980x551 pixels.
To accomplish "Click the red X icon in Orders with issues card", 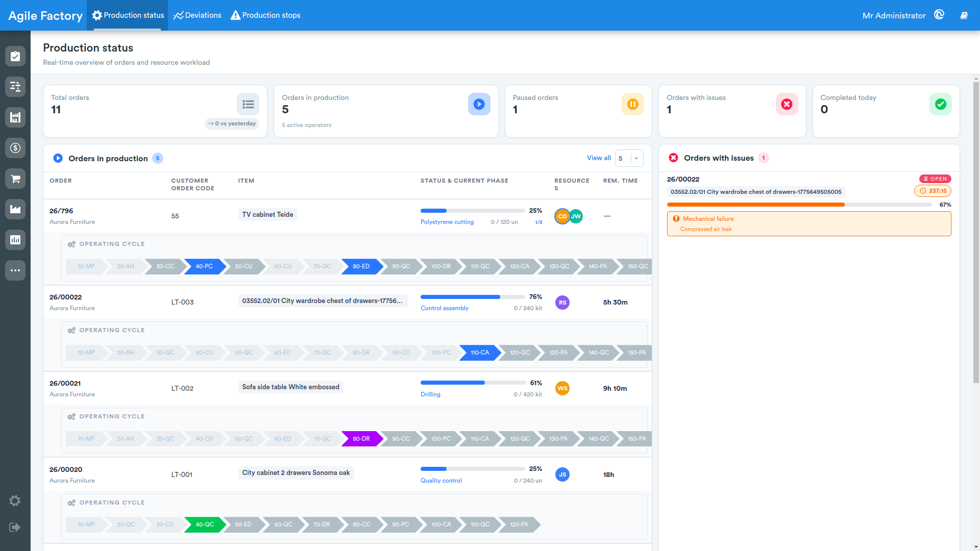I will [787, 104].
